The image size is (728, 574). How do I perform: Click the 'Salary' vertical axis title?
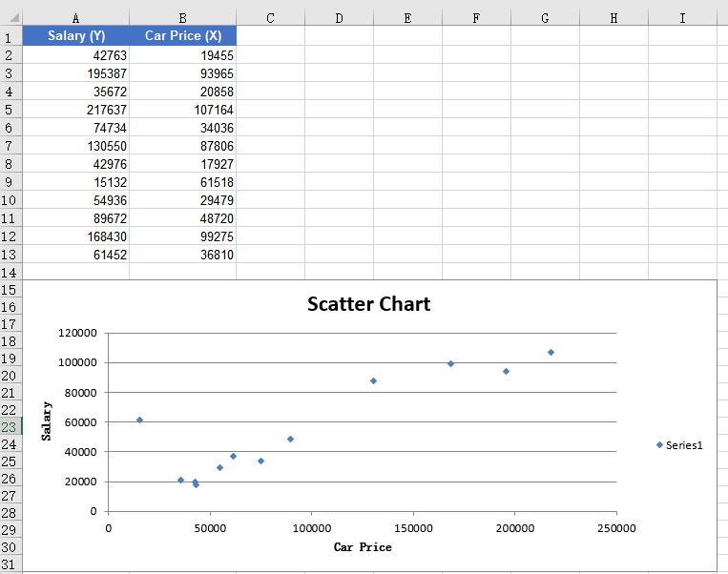(46, 420)
